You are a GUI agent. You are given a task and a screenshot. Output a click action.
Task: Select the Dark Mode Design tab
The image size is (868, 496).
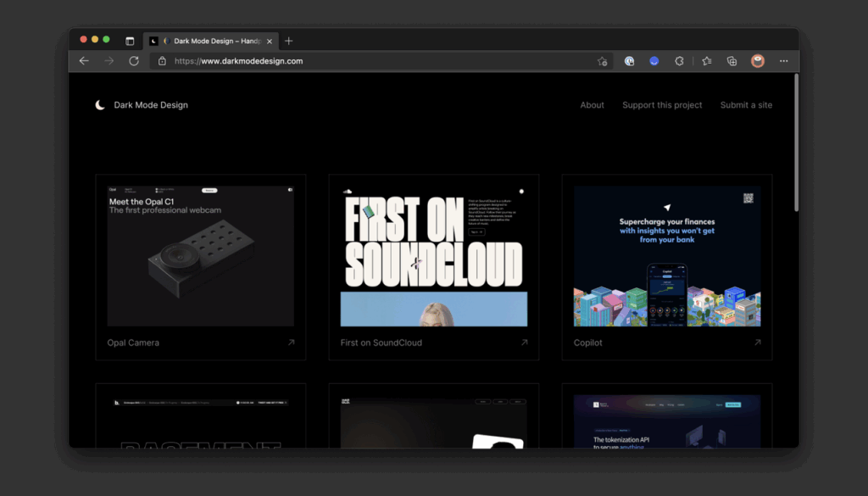[211, 41]
